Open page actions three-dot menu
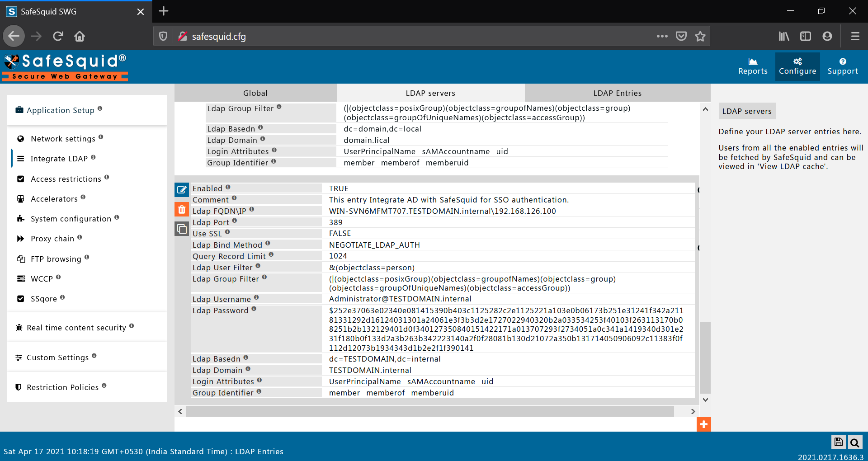This screenshot has height=461, width=868. [662, 36]
